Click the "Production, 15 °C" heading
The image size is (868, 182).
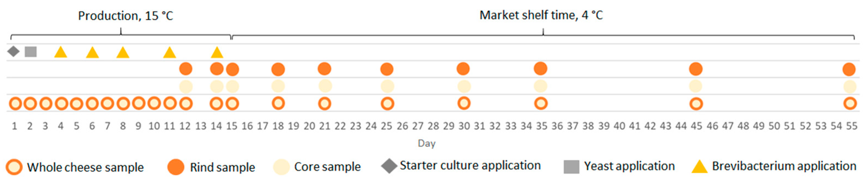pyautogui.click(x=125, y=16)
